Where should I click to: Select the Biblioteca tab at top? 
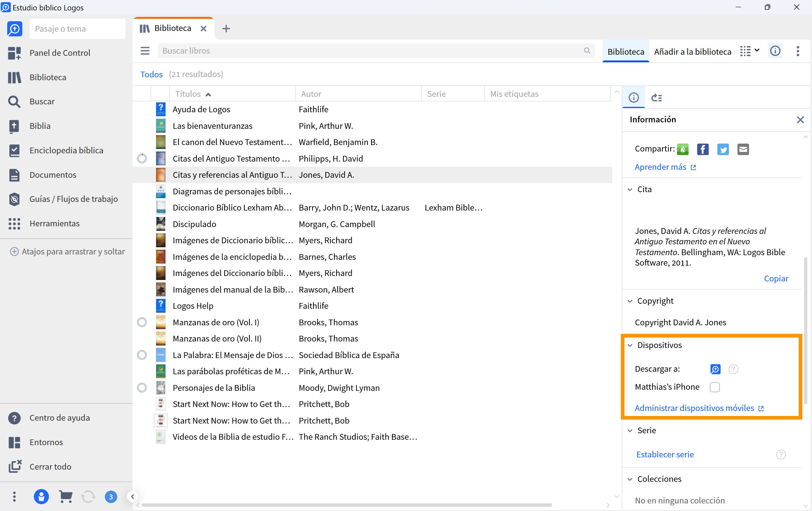[173, 28]
